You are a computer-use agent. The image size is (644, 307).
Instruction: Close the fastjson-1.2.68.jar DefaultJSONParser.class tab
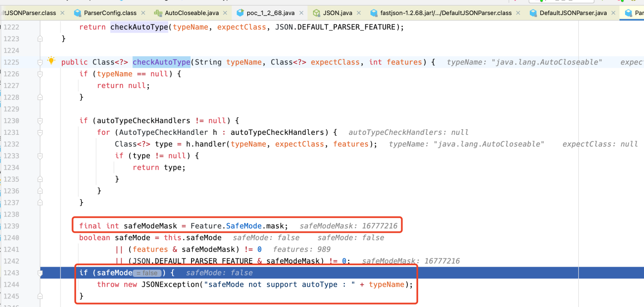(x=519, y=13)
